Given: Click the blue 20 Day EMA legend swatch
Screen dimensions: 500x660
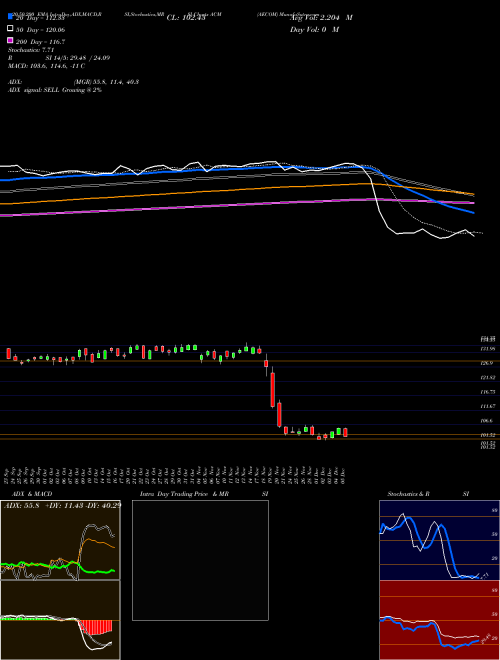Looking at the screenshot, I should click(x=10, y=16).
